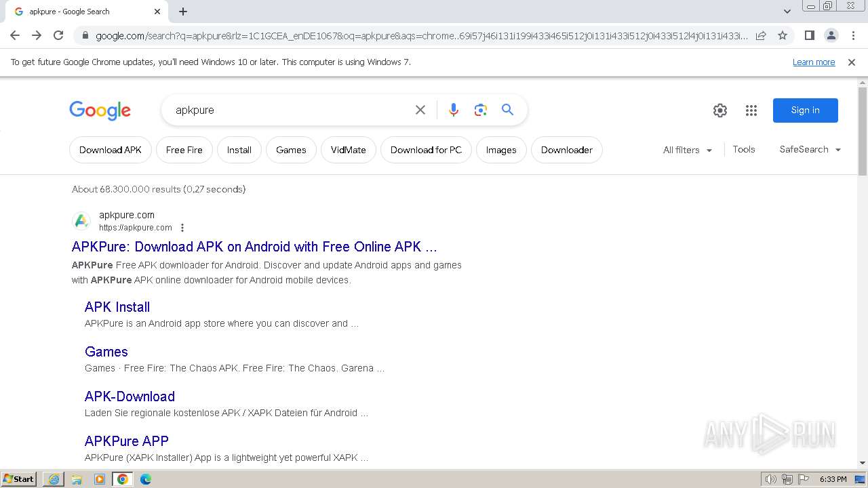868x488 pixels.
Task: Click the page vertical scrollbar thumb
Action: [863, 131]
